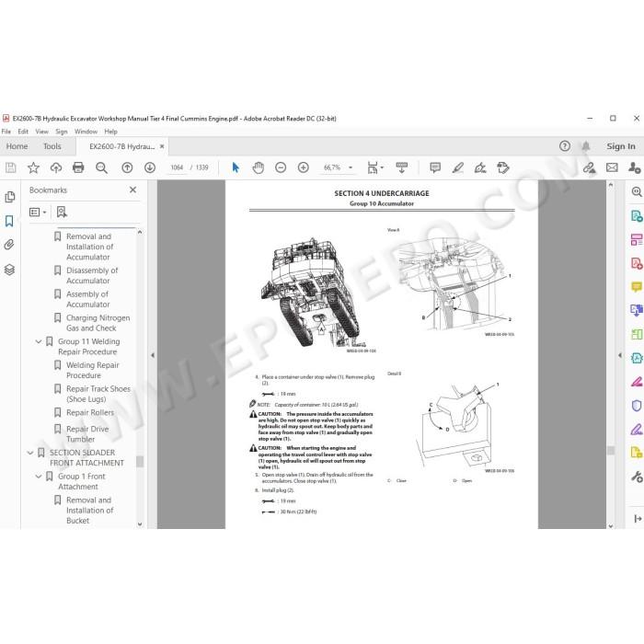Image resolution: width=644 pixels, height=644 pixels.
Task: Open the Sign menu
Action: (62, 132)
